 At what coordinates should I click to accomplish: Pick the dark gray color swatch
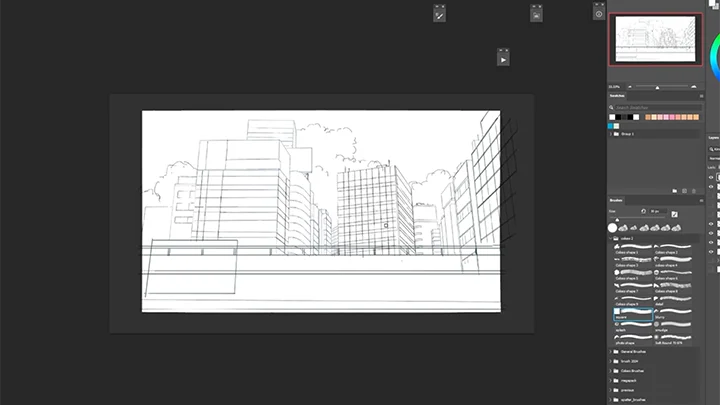(x=624, y=117)
